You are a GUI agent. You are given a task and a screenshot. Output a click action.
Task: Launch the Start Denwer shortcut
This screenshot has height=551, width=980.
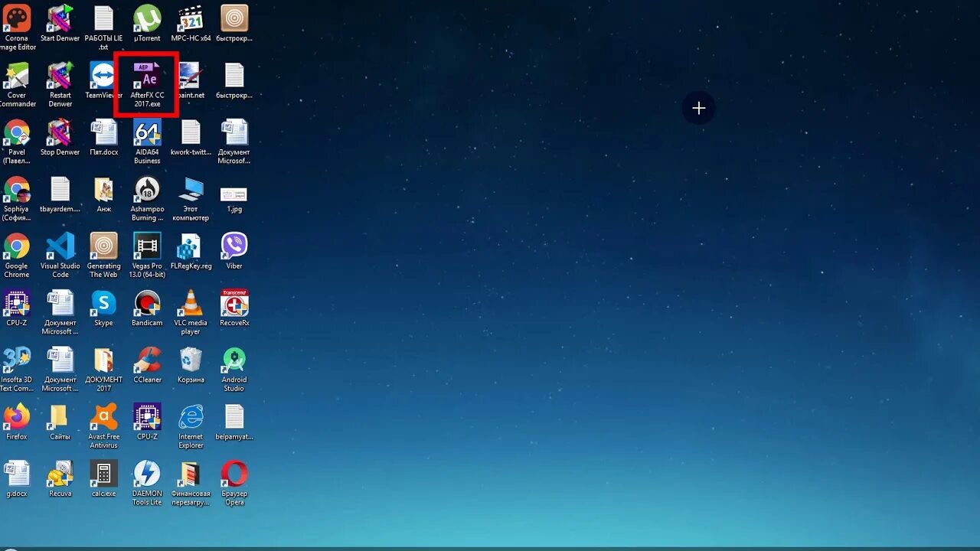coord(60,24)
